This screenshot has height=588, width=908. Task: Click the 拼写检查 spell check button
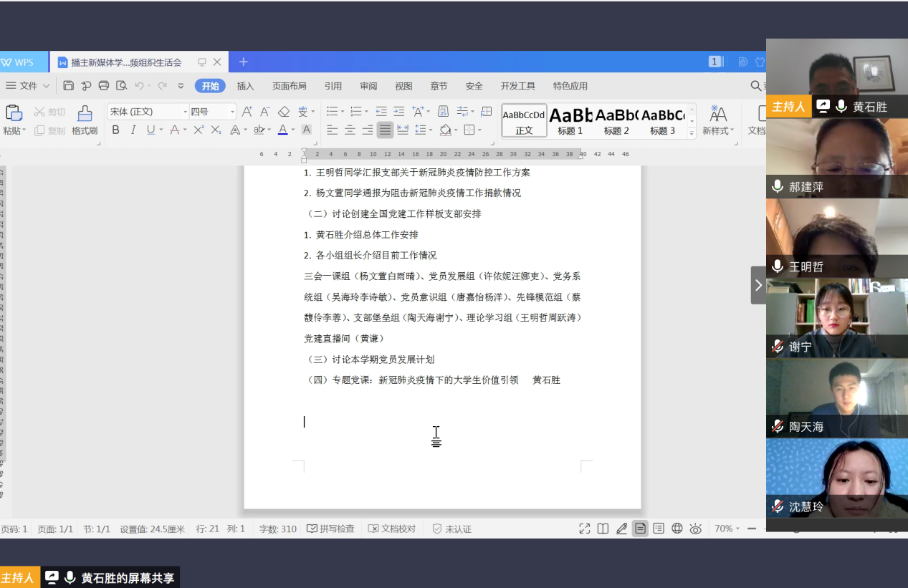click(330, 529)
